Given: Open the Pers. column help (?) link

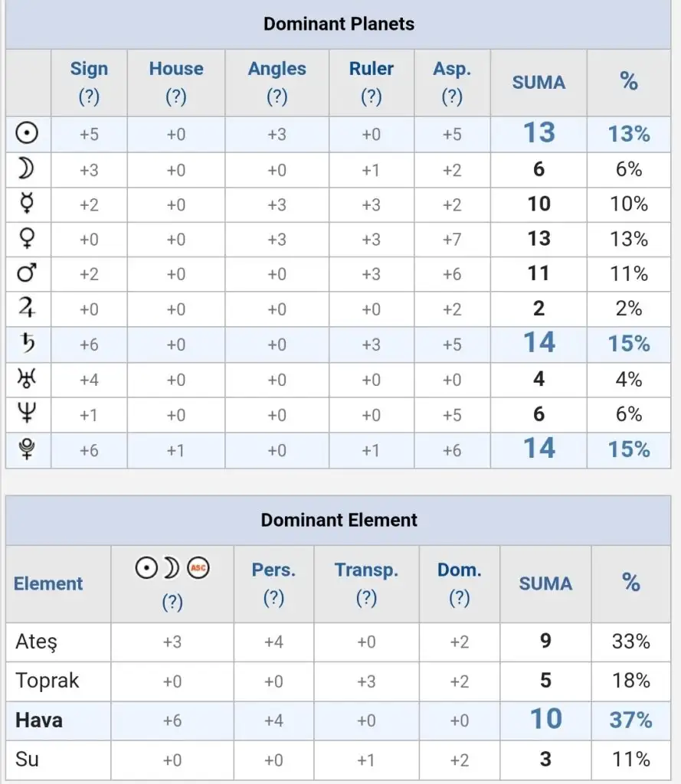Looking at the screenshot, I should pos(273,598).
